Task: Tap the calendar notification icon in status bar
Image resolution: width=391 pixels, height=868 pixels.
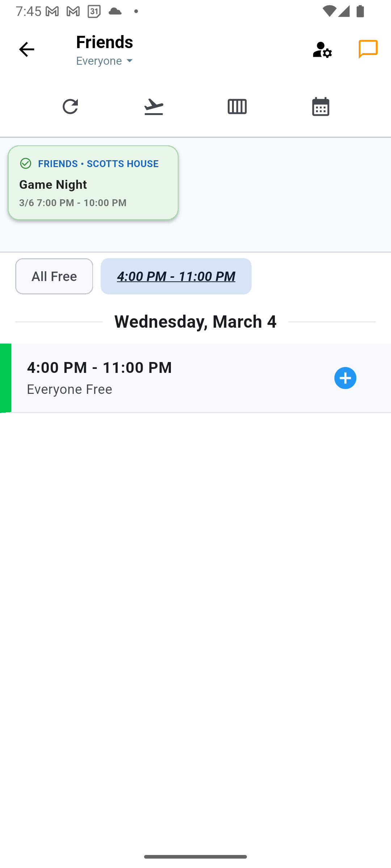Action: (94, 12)
